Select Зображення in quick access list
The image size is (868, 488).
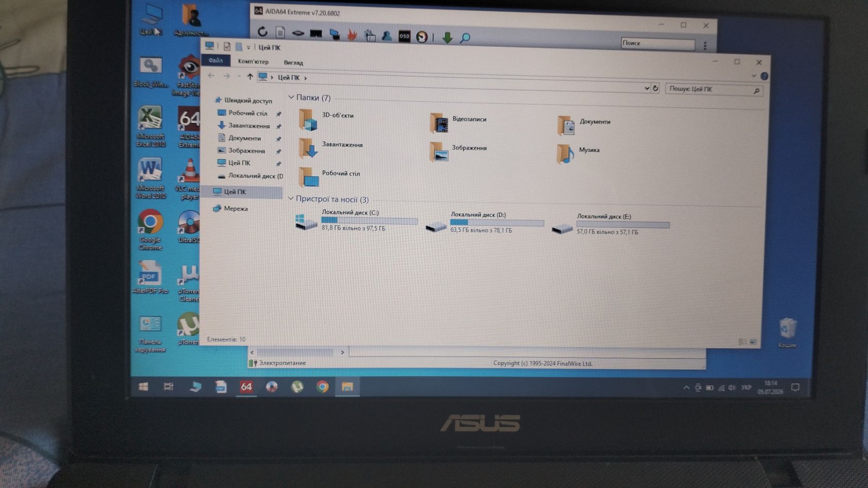pyautogui.click(x=241, y=150)
